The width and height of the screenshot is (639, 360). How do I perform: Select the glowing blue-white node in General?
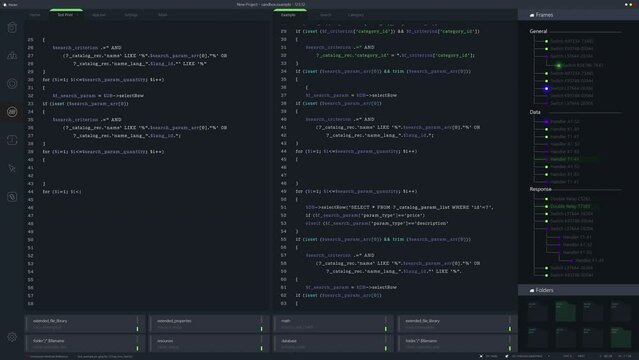coord(546,88)
